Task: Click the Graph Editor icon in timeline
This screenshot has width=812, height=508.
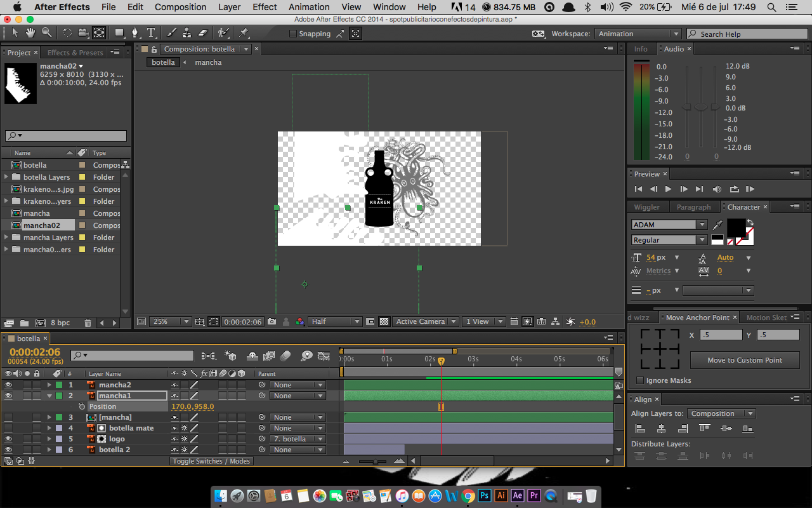Action: (x=324, y=356)
